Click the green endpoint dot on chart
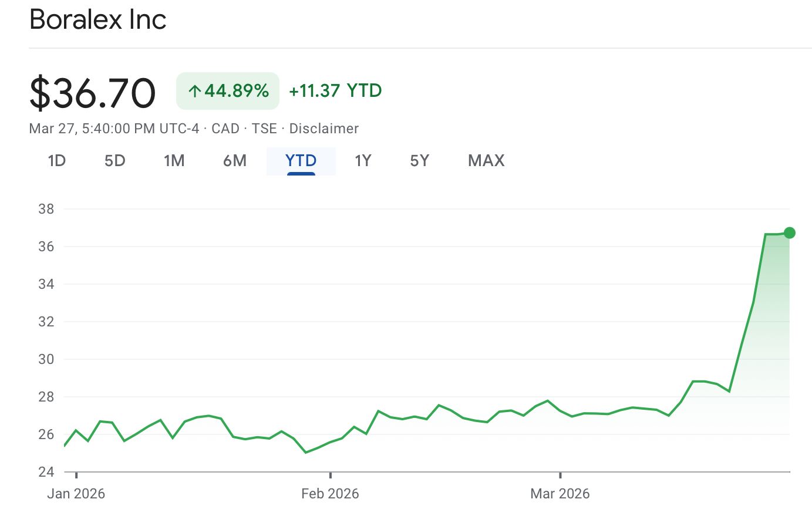The width and height of the screenshot is (812, 516). click(790, 233)
